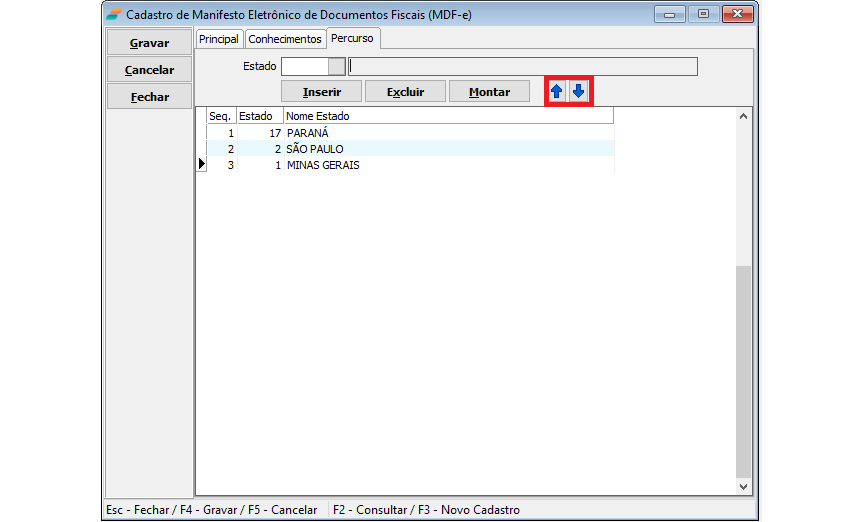862x522 pixels.
Task: Click the Cancelar button
Action: point(150,70)
